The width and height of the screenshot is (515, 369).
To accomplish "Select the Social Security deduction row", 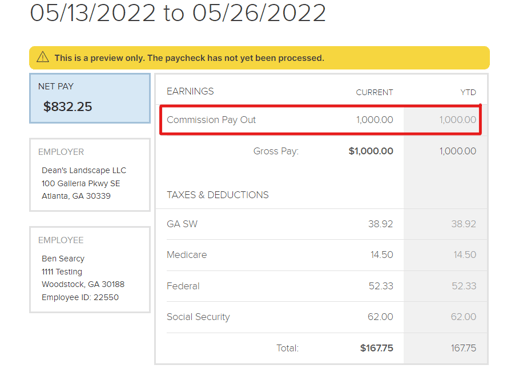I will (x=322, y=317).
